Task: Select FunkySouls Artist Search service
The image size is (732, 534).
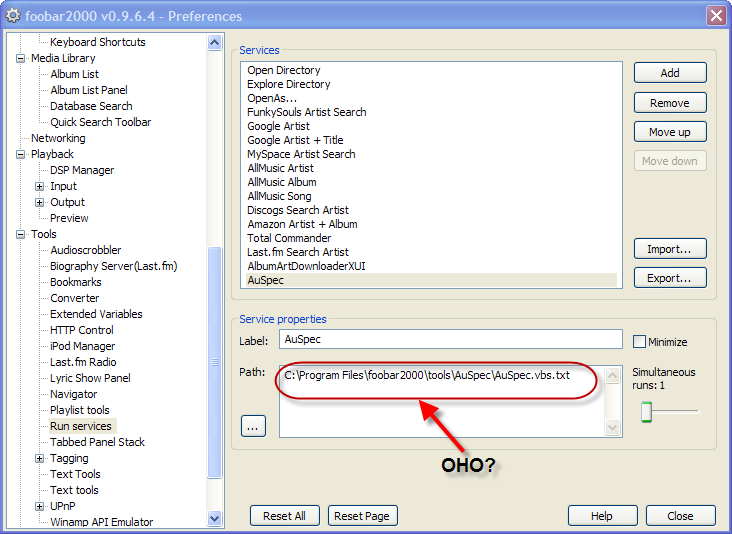Action: [x=307, y=112]
